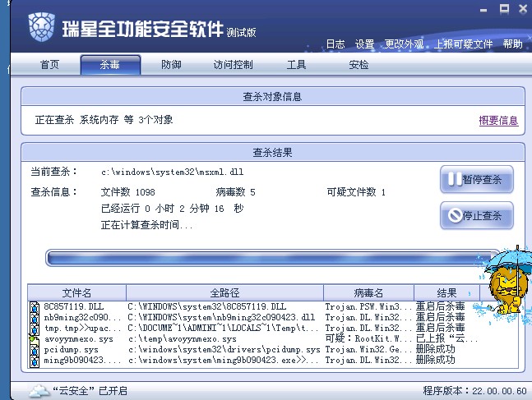Open the 日志 log menu
Image resolution: width=532 pixels, height=400 pixels.
click(335, 44)
